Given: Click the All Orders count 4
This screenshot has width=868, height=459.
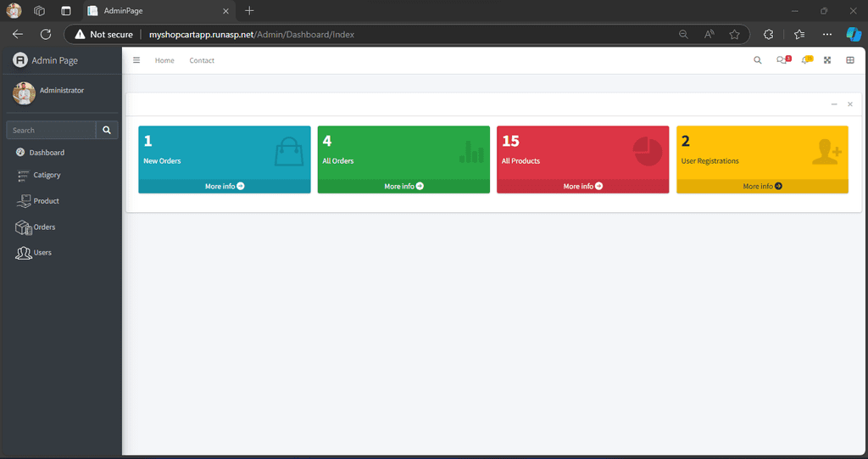Looking at the screenshot, I should pos(327,141).
